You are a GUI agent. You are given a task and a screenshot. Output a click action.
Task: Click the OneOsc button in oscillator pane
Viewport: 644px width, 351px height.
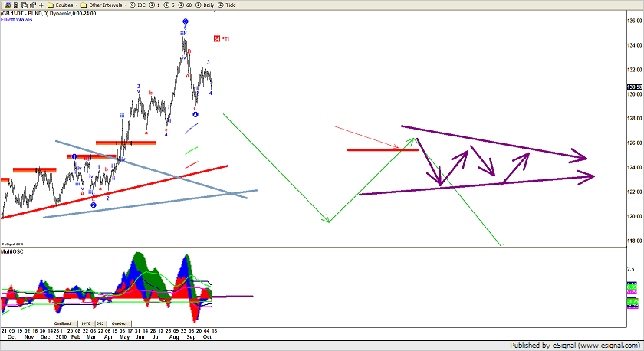pyautogui.click(x=118, y=323)
